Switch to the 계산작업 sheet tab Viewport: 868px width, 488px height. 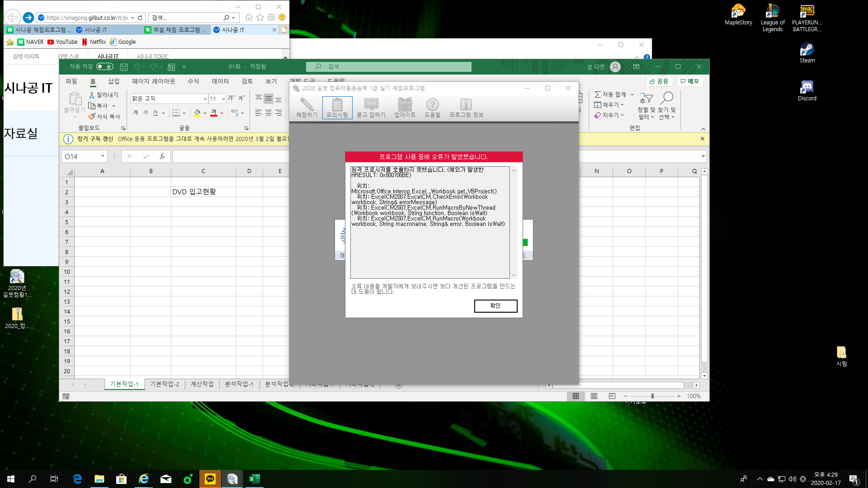point(202,384)
